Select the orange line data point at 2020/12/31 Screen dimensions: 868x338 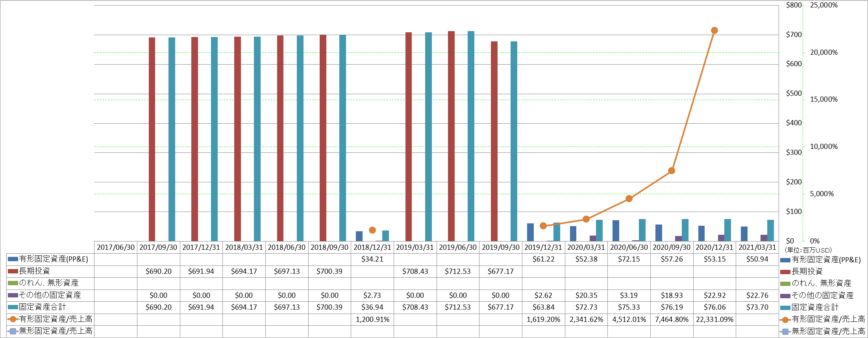[x=714, y=30]
